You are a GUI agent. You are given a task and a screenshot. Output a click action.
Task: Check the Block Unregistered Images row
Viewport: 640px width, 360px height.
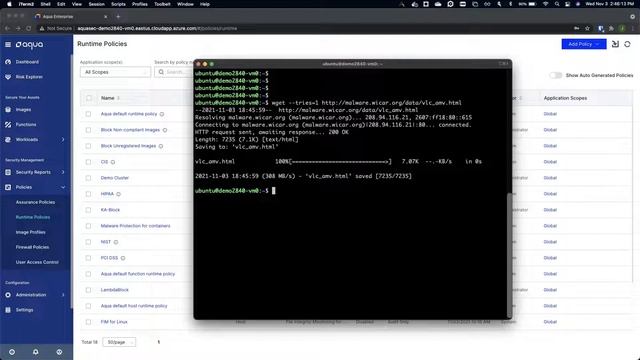89,146
